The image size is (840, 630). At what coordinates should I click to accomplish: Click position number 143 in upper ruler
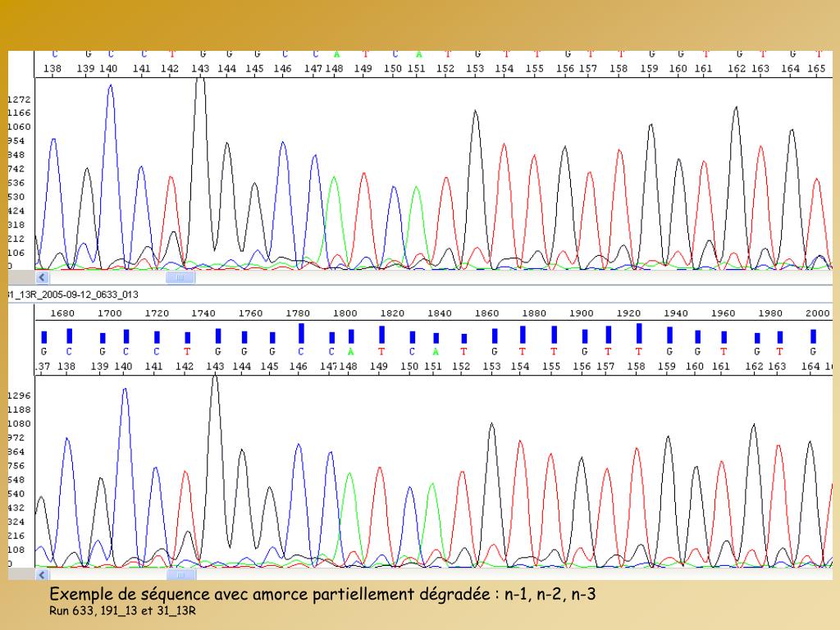pos(200,69)
